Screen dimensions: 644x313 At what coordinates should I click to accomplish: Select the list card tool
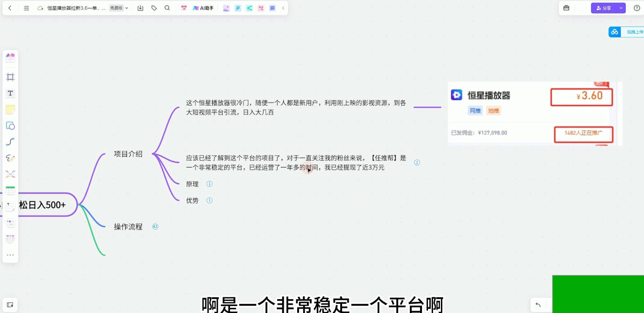tap(10, 223)
